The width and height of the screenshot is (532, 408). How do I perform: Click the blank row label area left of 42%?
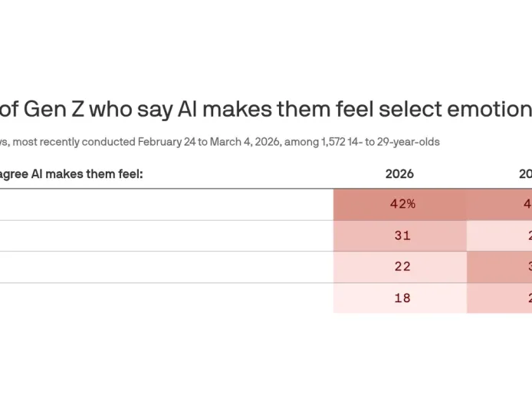pyautogui.click(x=165, y=205)
